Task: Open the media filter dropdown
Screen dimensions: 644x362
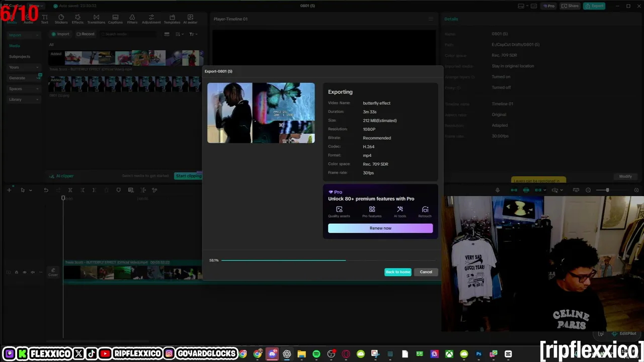Action: click(x=193, y=34)
